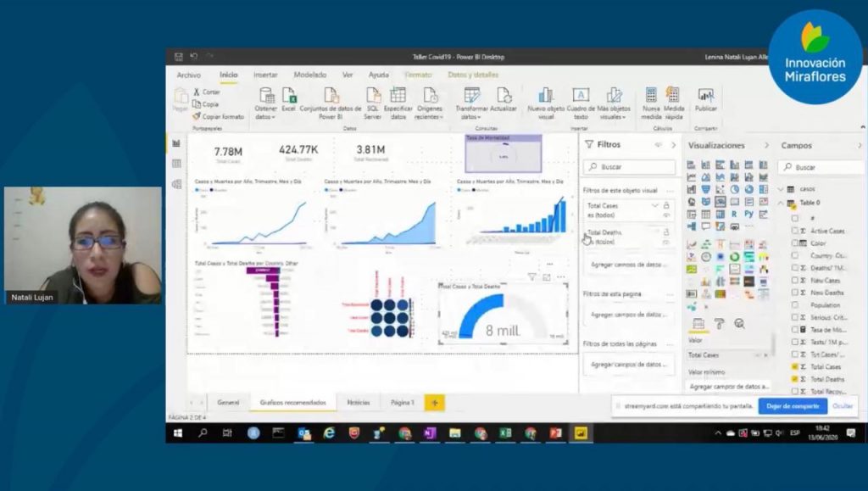Image resolution: width=868 pixels, height=491 pixels.
Task: Connect using the SQL Server icon
Action: click(373, 96)
